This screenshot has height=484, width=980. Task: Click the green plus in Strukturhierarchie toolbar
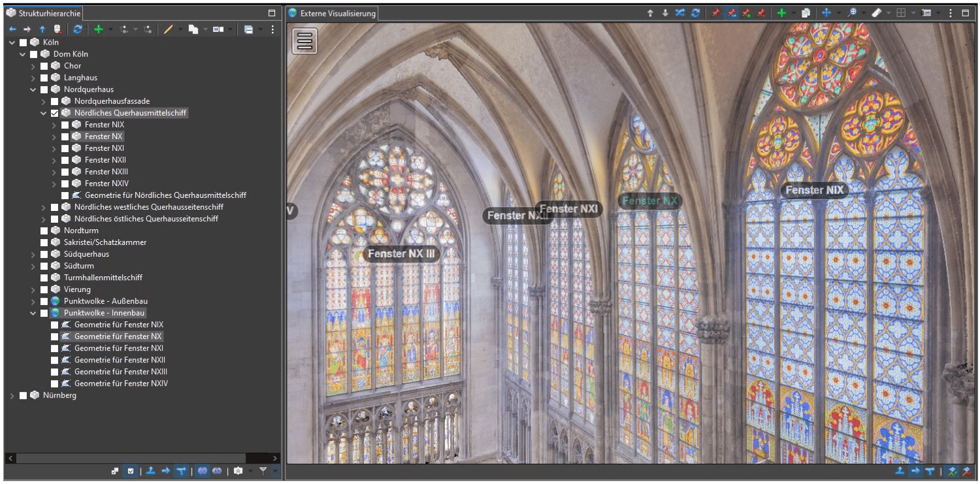tap(99, 29)
